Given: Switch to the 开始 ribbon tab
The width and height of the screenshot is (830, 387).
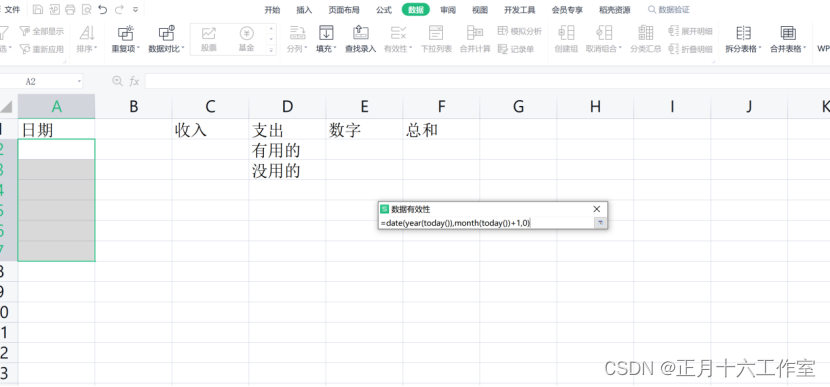Looking at the screenshot, I should pos(272,10).
